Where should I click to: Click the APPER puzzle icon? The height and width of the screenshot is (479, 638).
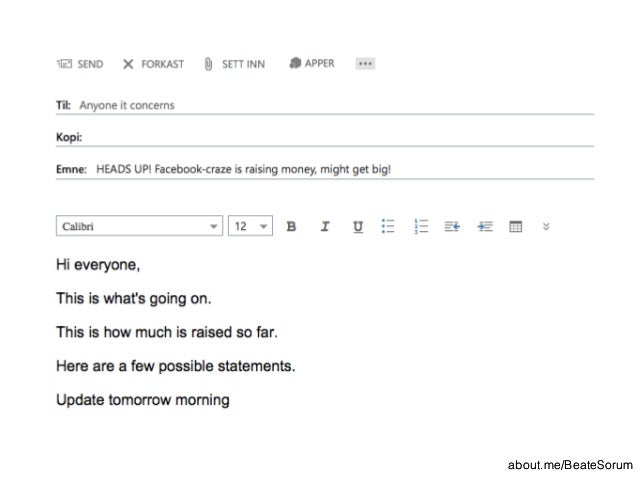tap(295, 63)
